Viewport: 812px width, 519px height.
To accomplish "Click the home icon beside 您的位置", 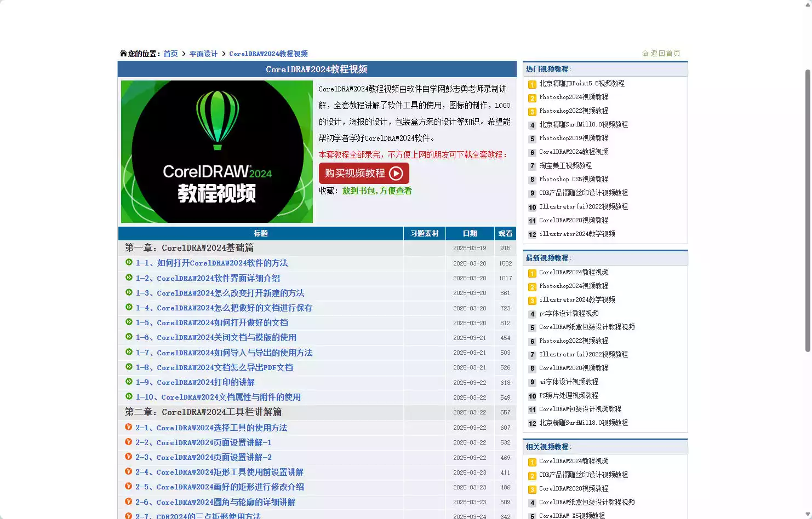I will pyautogui.click(x=123, y=53).
